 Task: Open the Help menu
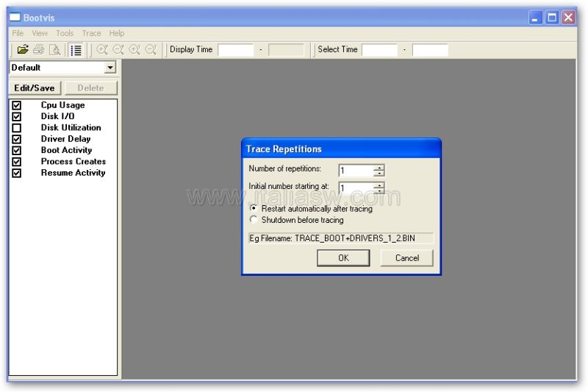coord(117,33)
